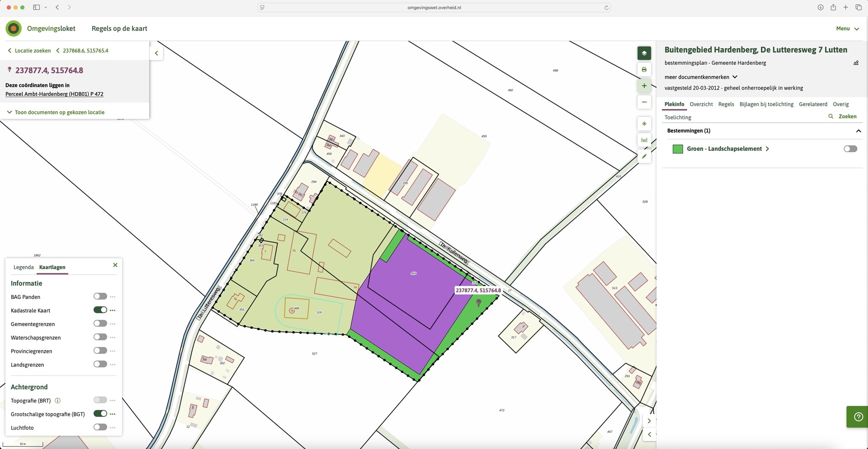868x449 pixels.
Task: Enable the BAG Panden layer
Action: [100, 296]
